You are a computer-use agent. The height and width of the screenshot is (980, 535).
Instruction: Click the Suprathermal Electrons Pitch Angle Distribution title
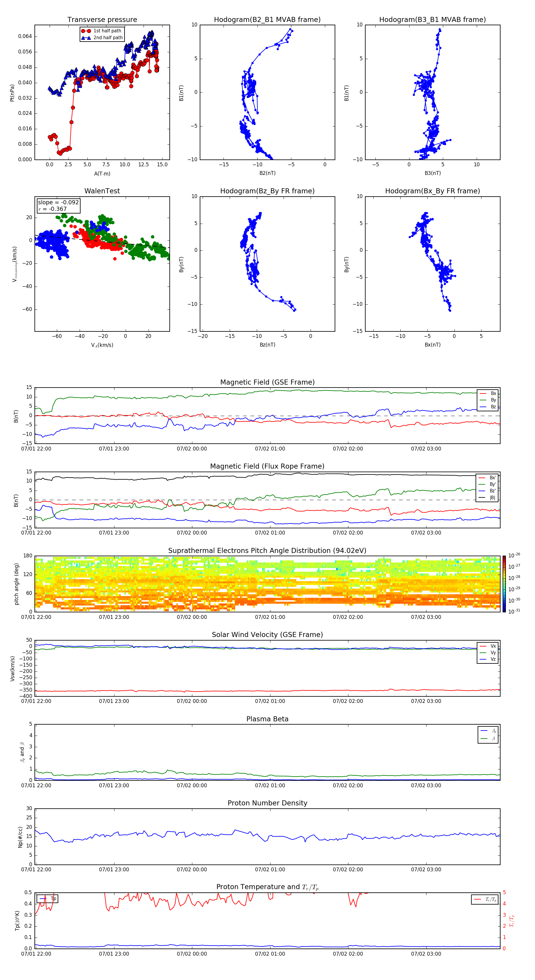(267, 551)
